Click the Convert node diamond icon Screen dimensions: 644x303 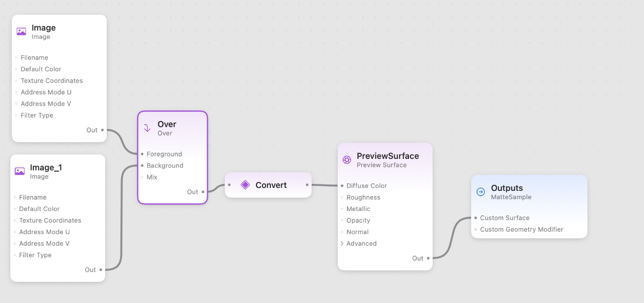click(x=245, y=185)
